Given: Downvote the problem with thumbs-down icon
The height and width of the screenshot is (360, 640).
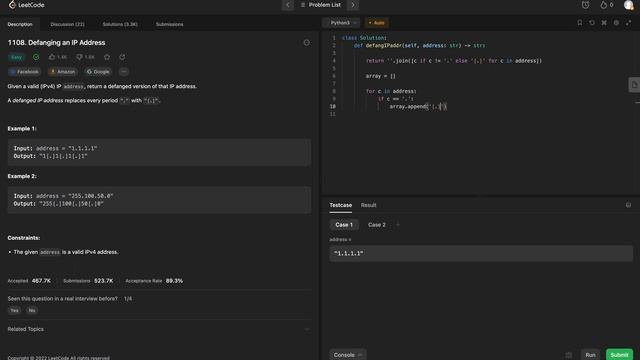Looking at the screenshot, I should (85, 57).
